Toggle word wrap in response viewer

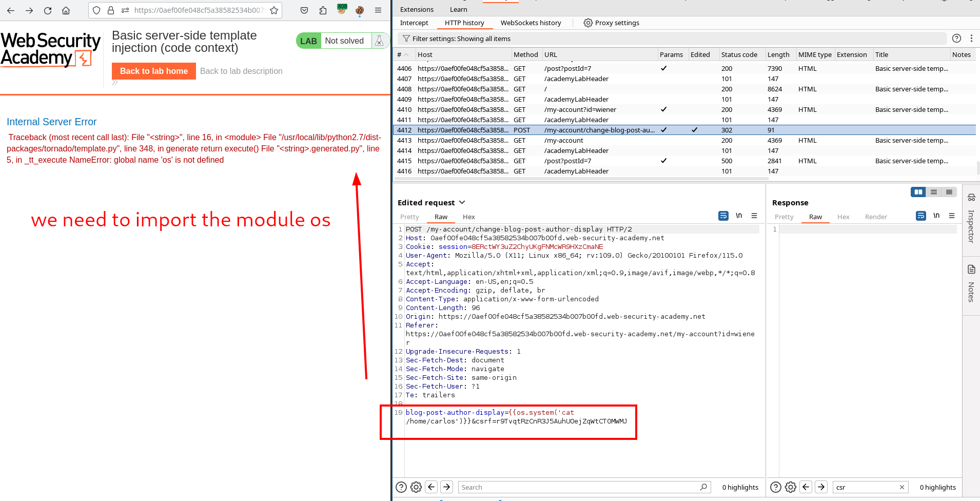pos(921,216)
